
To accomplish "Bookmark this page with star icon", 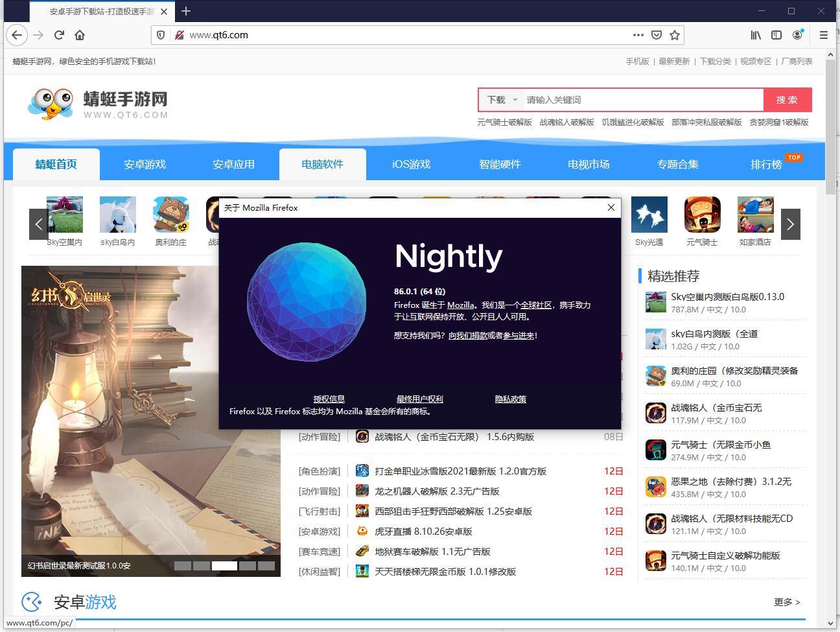I will tap(675, 35).
